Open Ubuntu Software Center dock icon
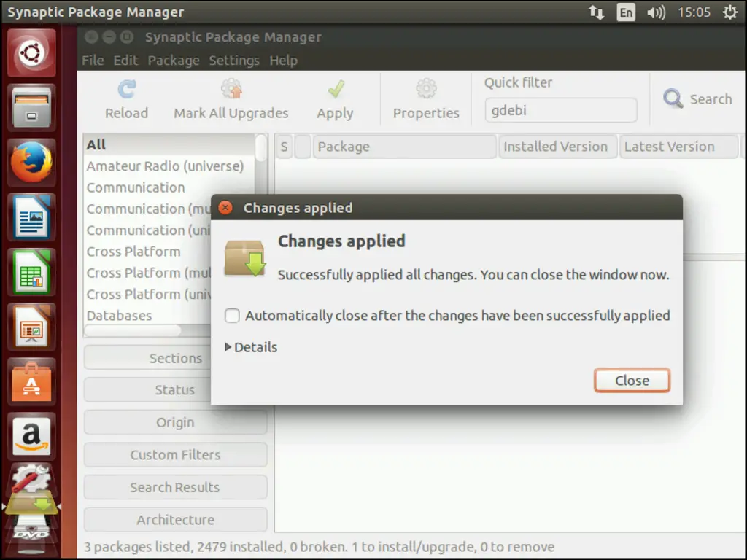The height and width of the screenshot is (560, 747). (31, 381)
